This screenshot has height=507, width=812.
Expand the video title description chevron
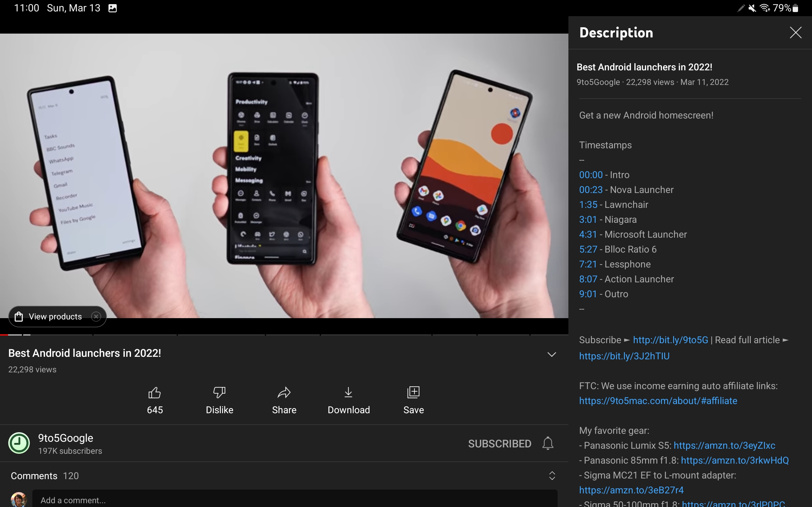[x=550, y=355]
